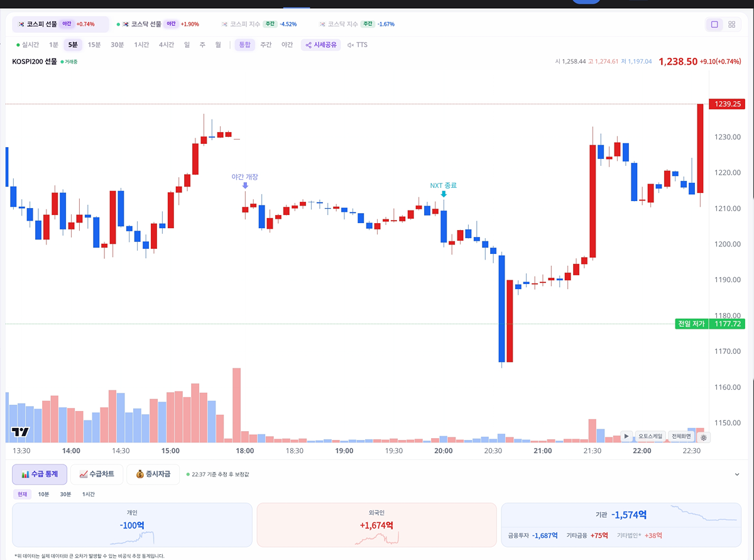754x560 pixels.
Task: Open the 증시자금 tab
Action: (153, 475)
